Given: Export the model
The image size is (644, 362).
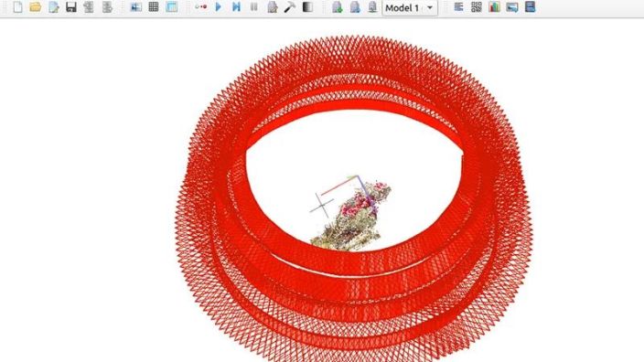Looking at the screenshot, I should tap(107, 7).
